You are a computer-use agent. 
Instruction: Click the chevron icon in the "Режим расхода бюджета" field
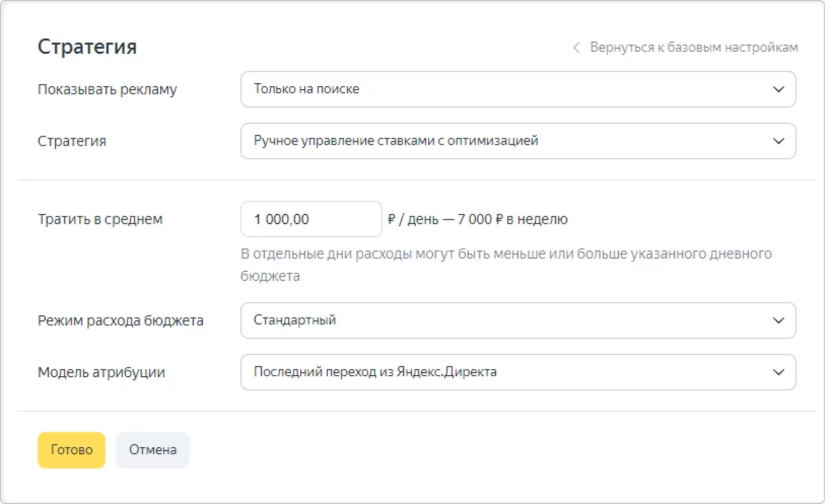click(x=778, y=320)
